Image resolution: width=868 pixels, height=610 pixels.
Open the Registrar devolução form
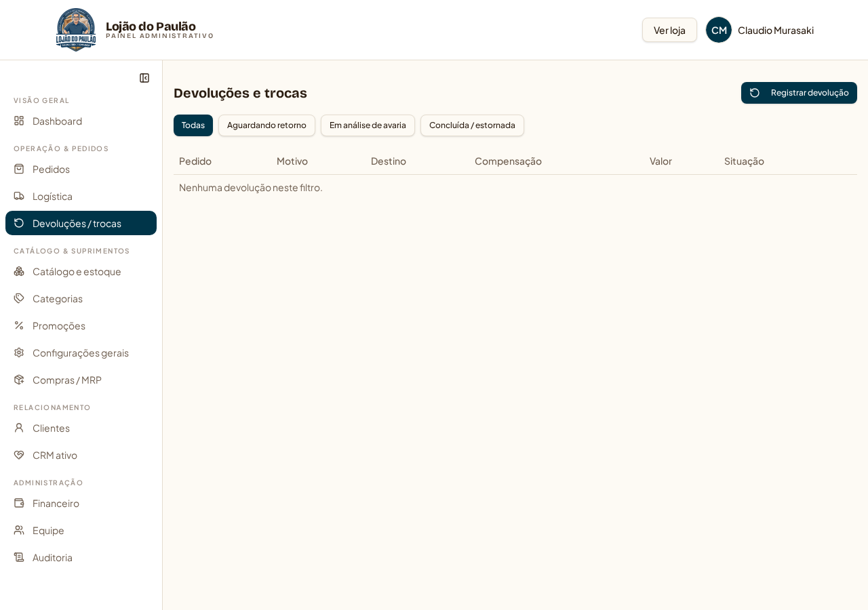coord(799,93)
